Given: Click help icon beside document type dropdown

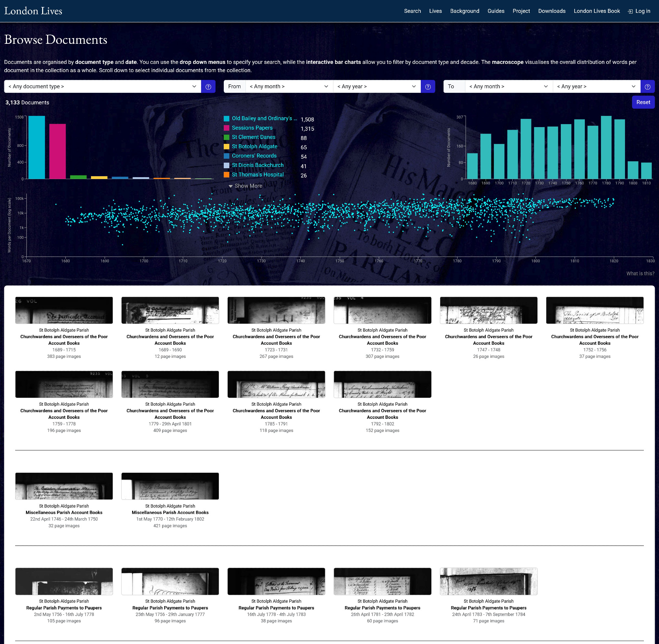Looking at the screenshot, I should [208, 87].
